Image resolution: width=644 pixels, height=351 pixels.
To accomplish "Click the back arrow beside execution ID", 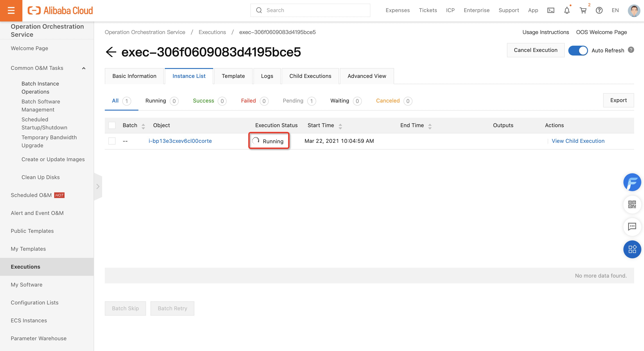I will tap(111, 52).
